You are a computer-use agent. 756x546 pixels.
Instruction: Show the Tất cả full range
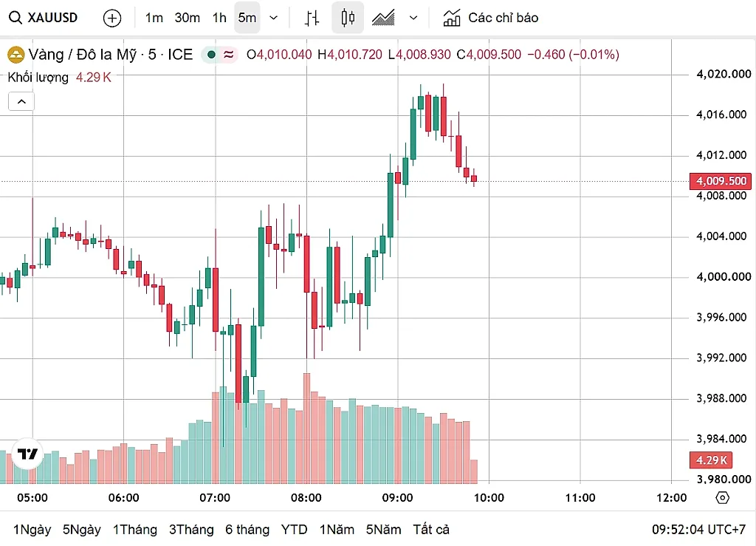[x=431, y=530]
